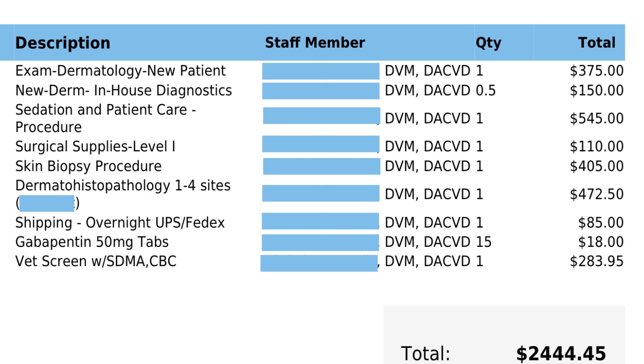Click the Staff Member column header
Screen dimensions: 644x364
315,43
